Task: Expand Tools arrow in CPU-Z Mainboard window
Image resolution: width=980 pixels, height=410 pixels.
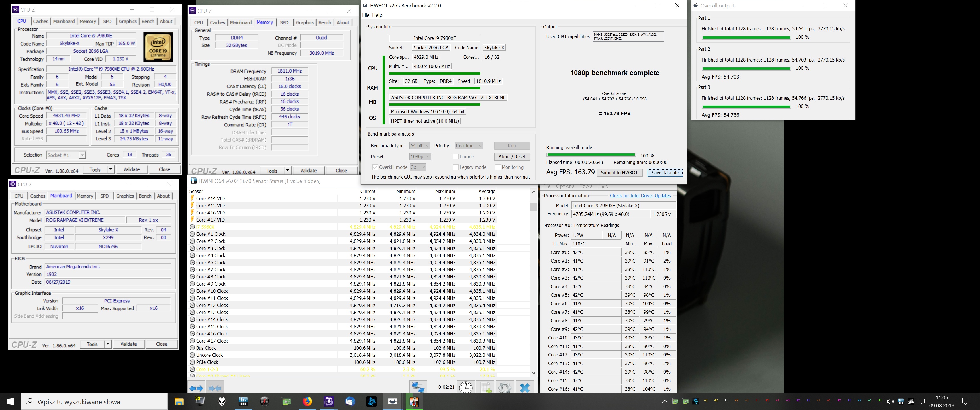Action: click(x=108, y=344)
